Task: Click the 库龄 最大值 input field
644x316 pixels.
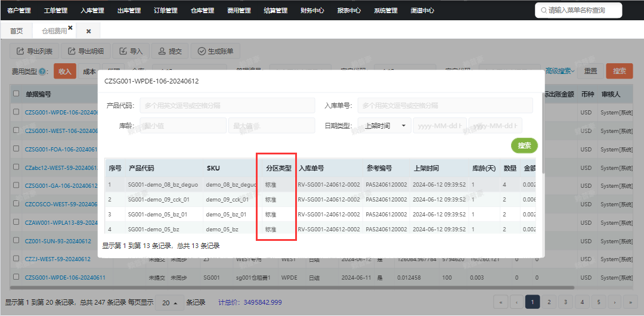Action: [272, 126]
